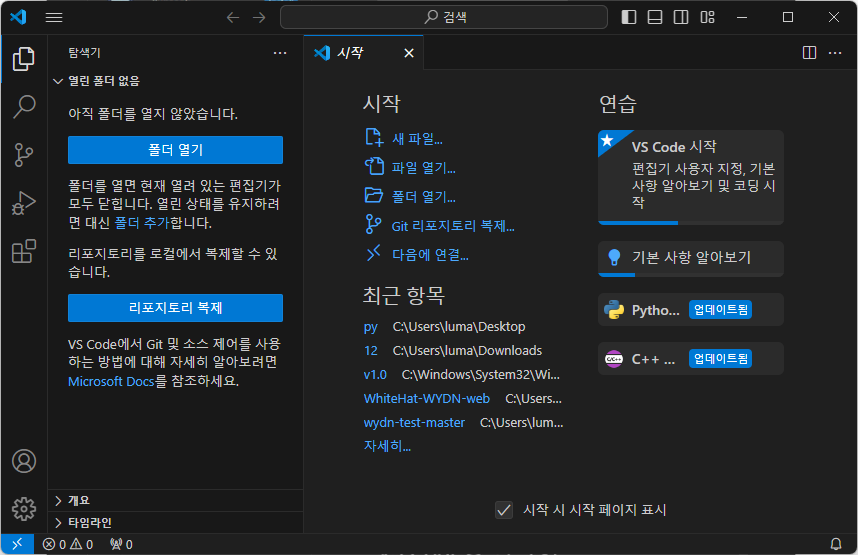Uncheck 시작 시 시작 페이지 표시 checkbox
Viewport: 858px width, 555px height.
[504, 510]
